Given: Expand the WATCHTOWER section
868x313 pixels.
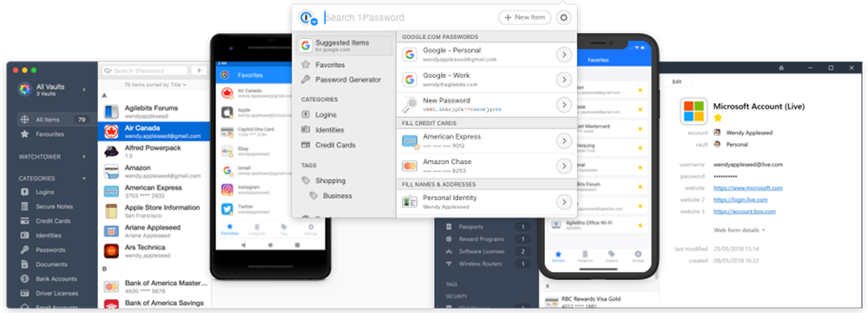Looking at the screenshot, I should coord(84,156).
